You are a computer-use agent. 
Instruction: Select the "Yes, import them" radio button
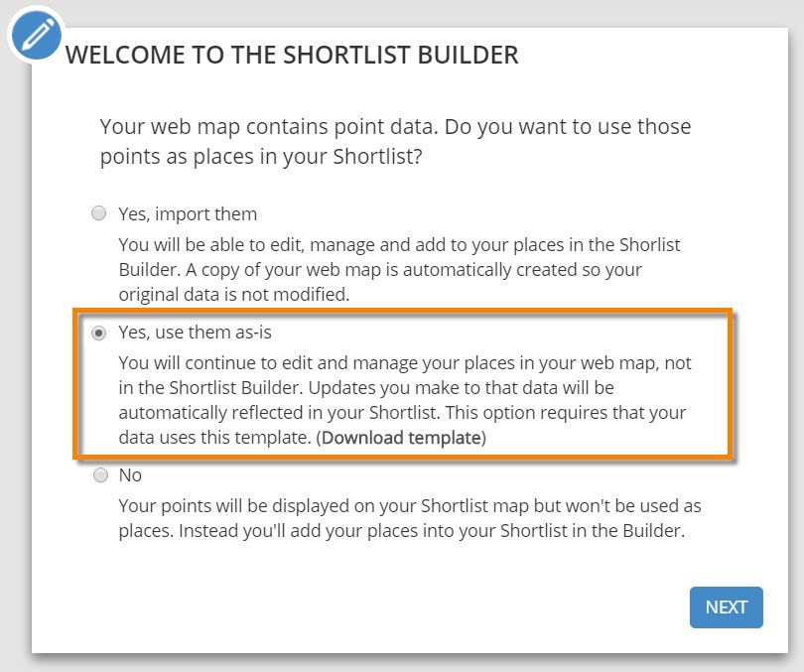99,213
